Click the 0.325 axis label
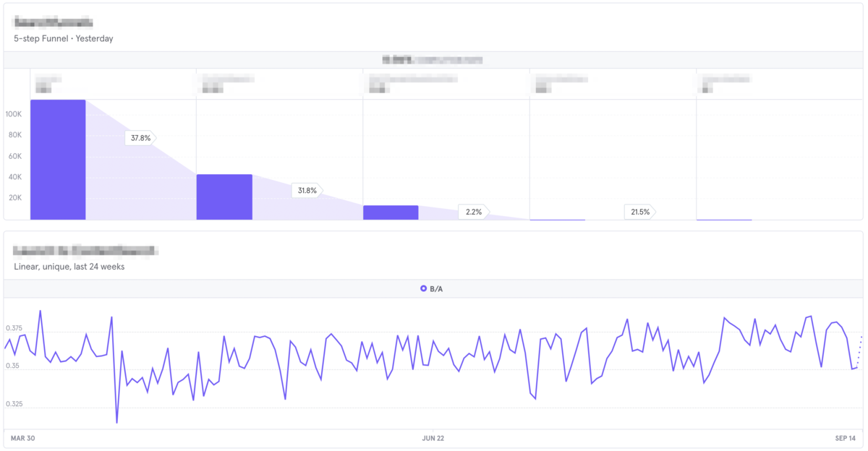 pos(16,403)
